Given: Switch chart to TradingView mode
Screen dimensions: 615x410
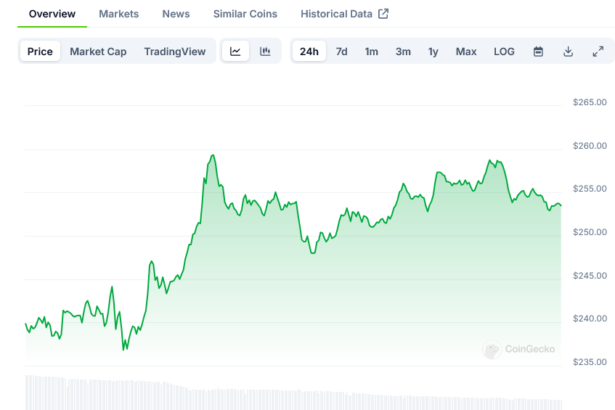Looking at the screenshot, I should (174, 52).
